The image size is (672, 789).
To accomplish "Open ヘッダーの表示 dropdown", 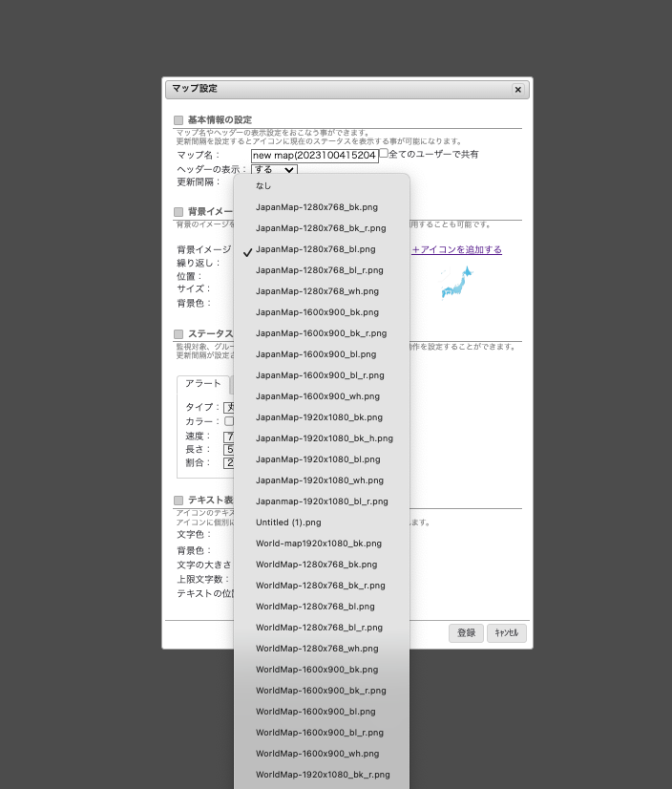I will click(x=274, y=170).
